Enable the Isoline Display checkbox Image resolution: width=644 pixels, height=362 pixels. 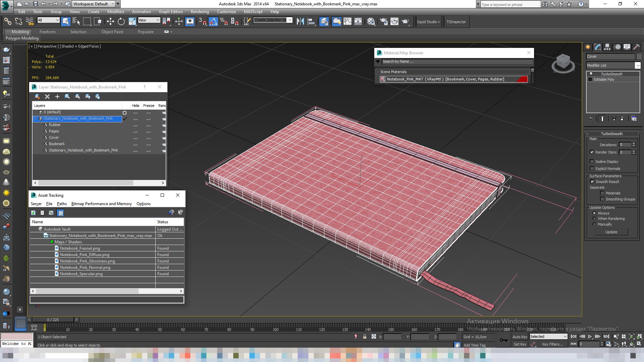point(592,162)
